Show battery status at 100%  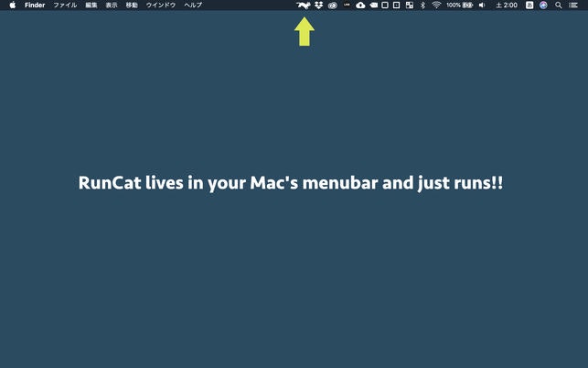click(460, 5)
